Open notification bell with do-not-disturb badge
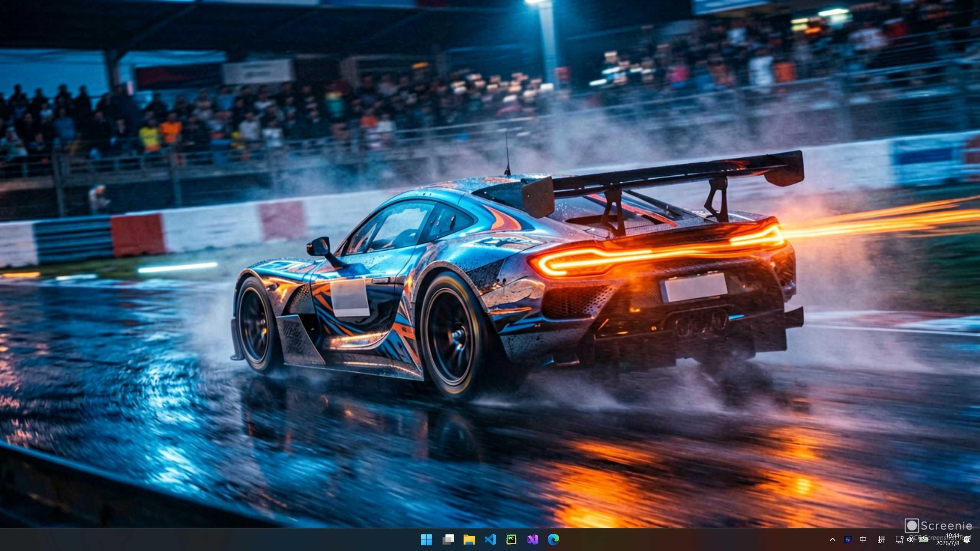The image size is (980, 551). (x=967, y=540)
